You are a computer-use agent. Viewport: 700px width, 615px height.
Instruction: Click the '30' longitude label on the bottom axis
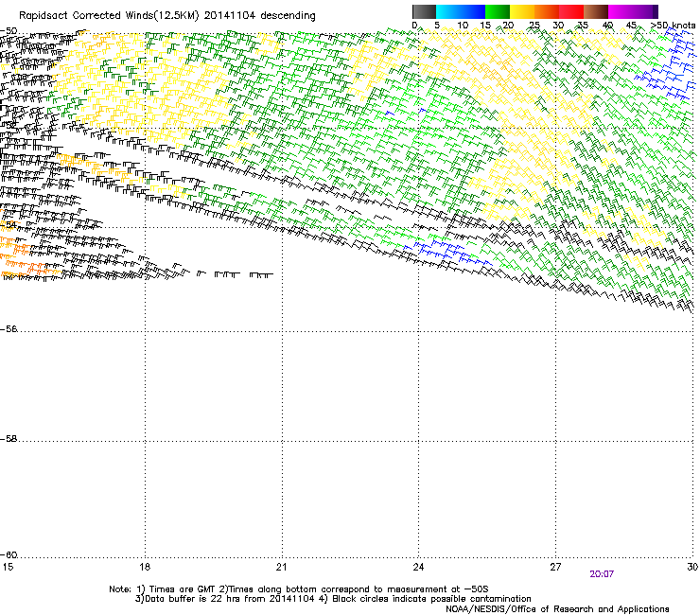pyautogui.click(x=692, y=567)
